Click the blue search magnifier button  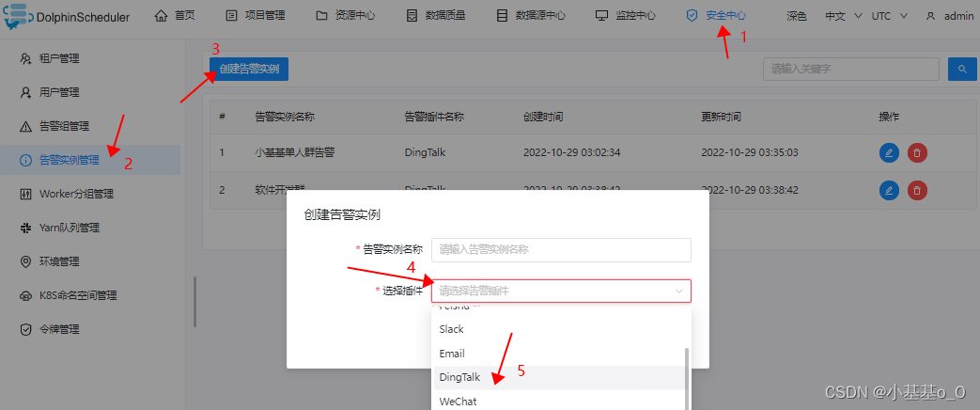tap(962, 69)
